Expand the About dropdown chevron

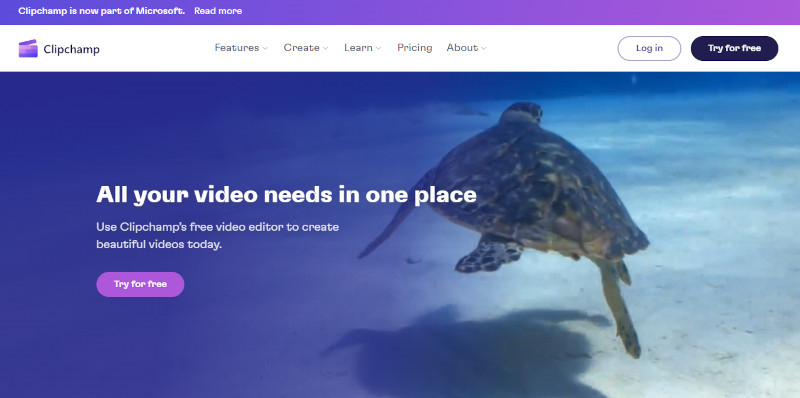[484, 48]
